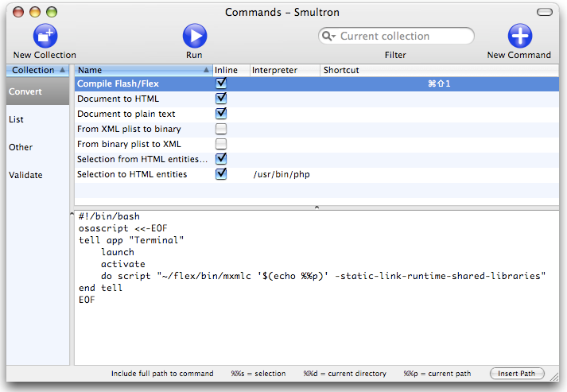Viewport: 567px width, 392px height.
Task: Enable Inline for From XML plist to binary
Action: (221, 129)
